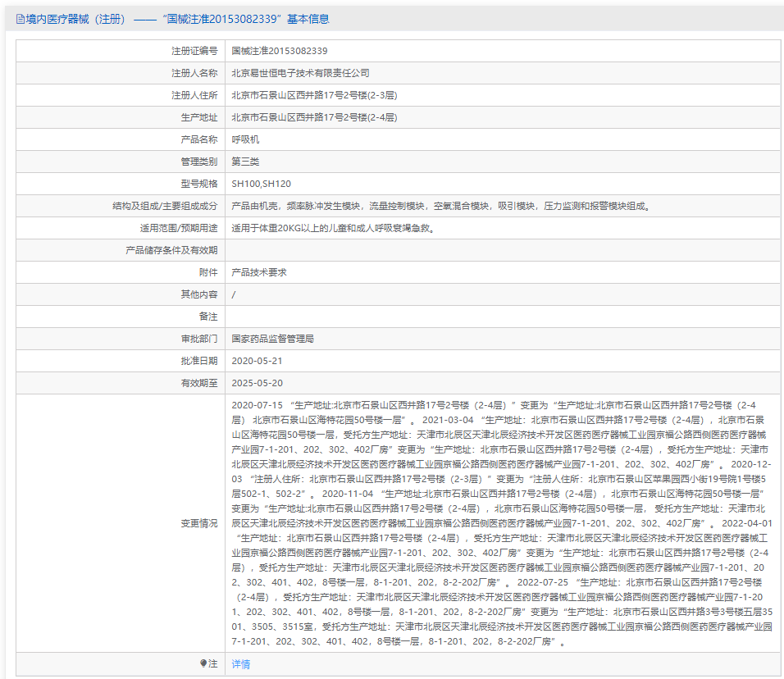This screenshot has width=784, height=679.
Task: Click the document icon before 境内医疗器械
Action: (x=20, y=19)
